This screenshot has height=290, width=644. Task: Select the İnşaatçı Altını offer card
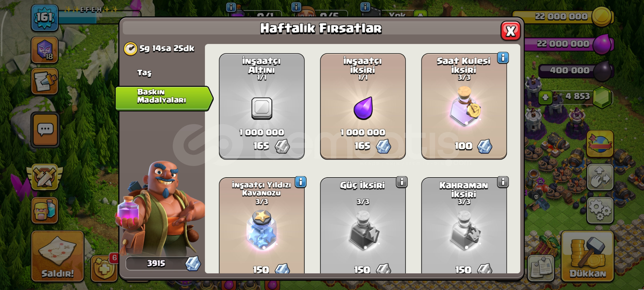(x=262, y=106)
